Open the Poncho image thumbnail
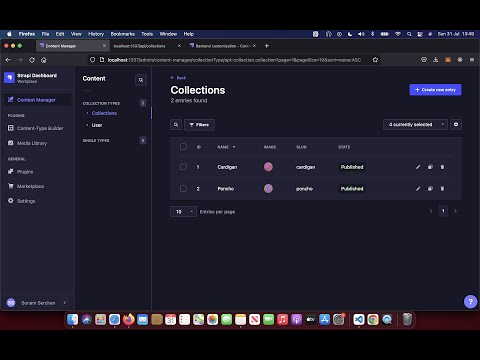480x360 pixels. 268,188
